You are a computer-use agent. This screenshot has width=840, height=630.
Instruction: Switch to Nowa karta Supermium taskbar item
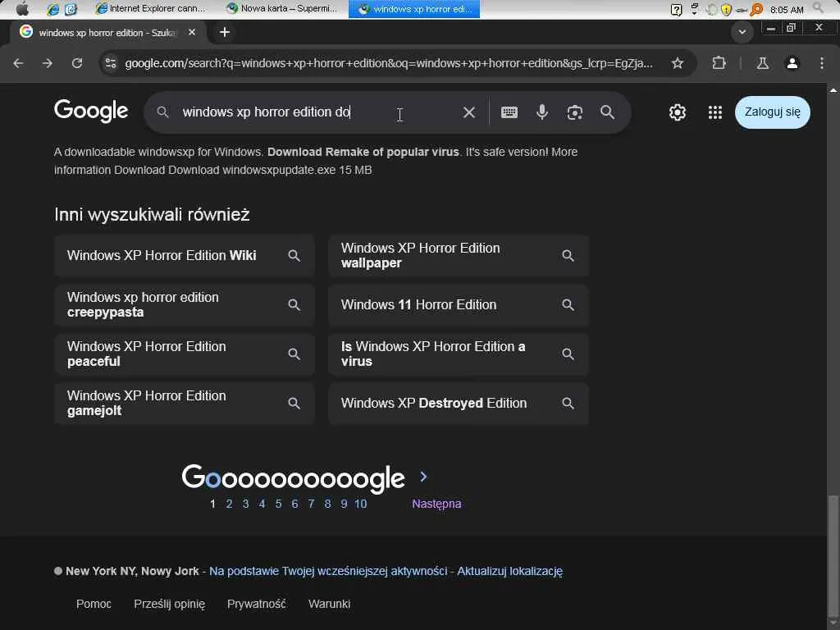[x=282, y=8]
